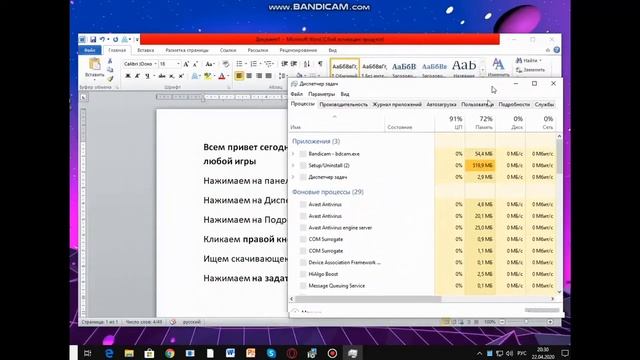Screen dimensions: 640x360
Task: Select the Avast Antivirus engine server row
Action: pyautogui.click(x=422, y=227)
